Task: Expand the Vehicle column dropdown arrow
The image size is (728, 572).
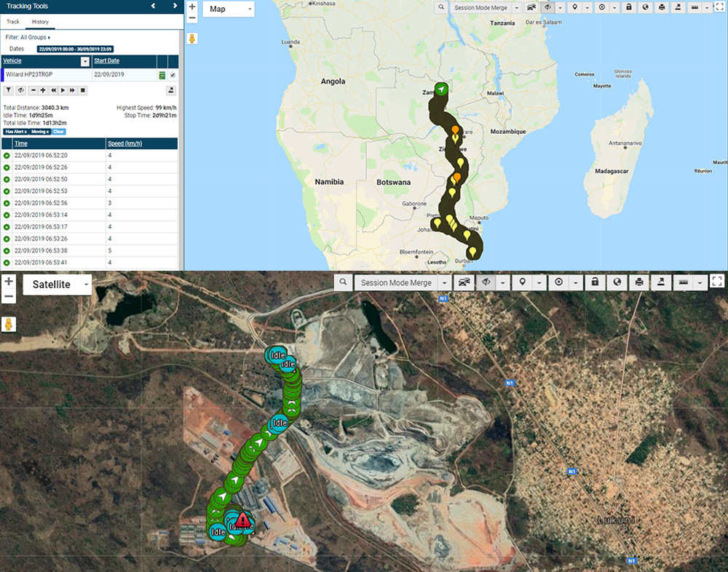Action: [85, 61]
